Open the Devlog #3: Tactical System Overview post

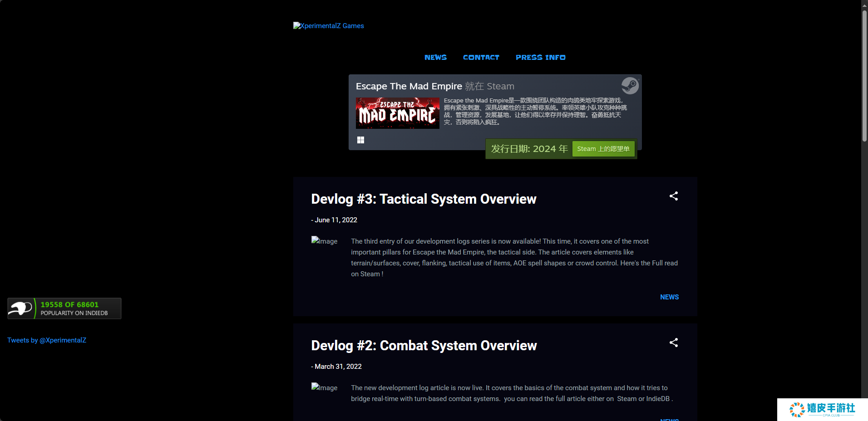pos(424,199)
